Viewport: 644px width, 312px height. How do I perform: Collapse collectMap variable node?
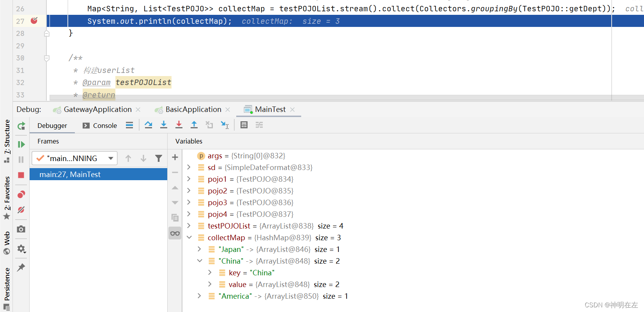(189, 238)
